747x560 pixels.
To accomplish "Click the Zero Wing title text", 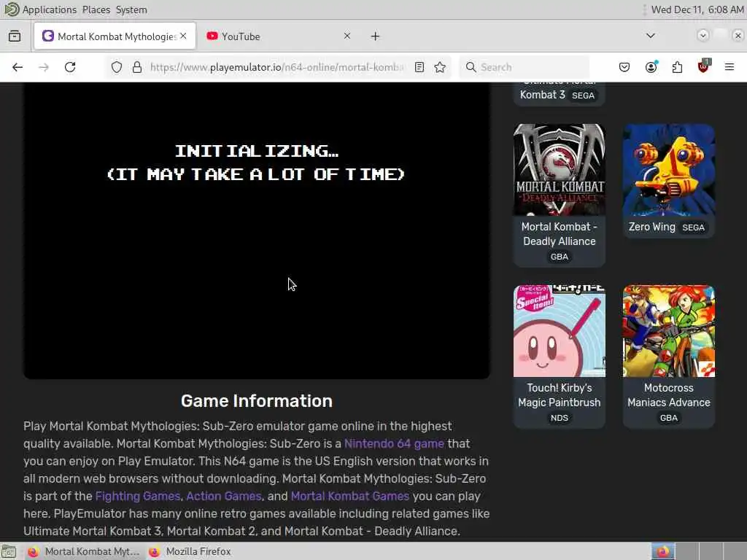I will (x=651, y=227).
